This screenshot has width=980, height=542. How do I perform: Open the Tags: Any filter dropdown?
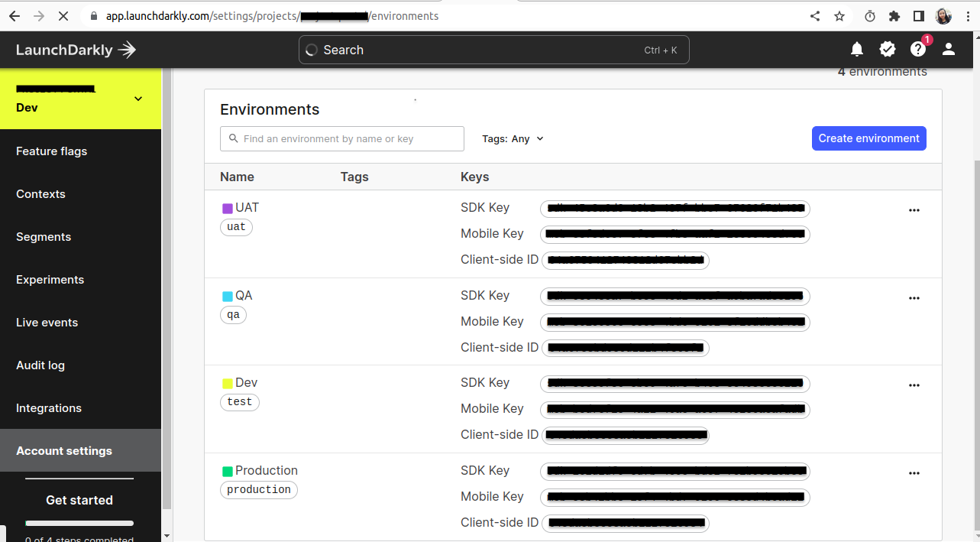click(512, 138)
